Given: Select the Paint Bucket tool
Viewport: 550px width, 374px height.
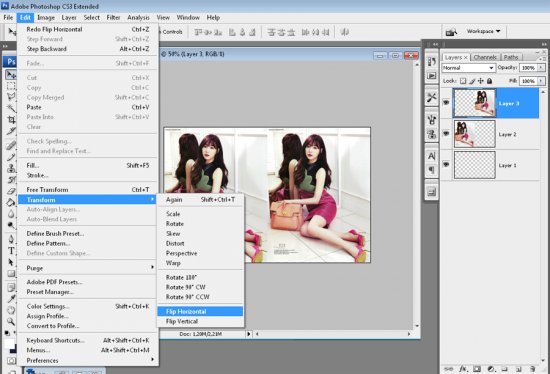Looking at the screenshot, I should (x=11, y=202).
